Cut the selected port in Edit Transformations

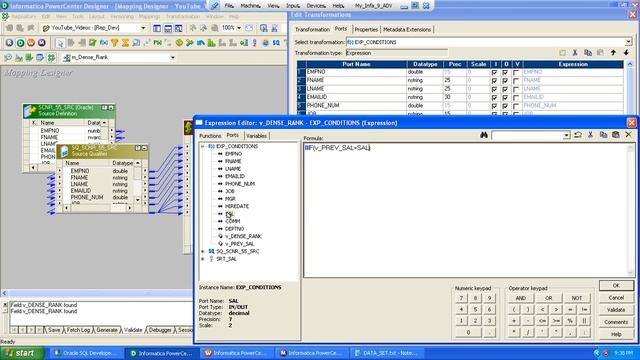pos(575,53)
